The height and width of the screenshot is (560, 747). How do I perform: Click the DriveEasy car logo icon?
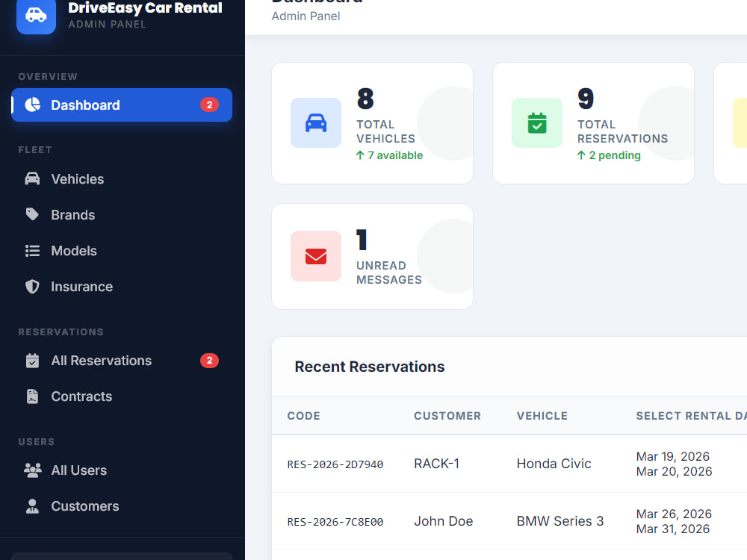coord(36,15)
